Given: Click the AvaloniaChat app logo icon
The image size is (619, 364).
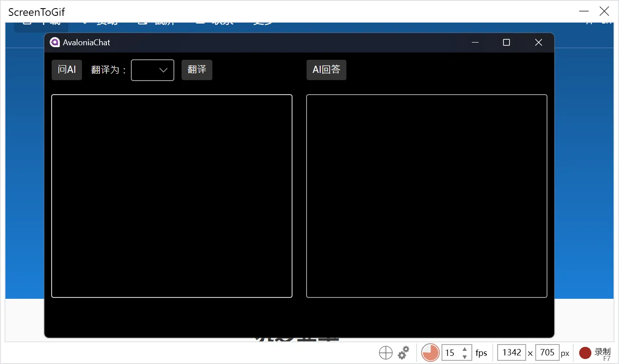Looking at the screenshot, I should [x=55, y=42].
